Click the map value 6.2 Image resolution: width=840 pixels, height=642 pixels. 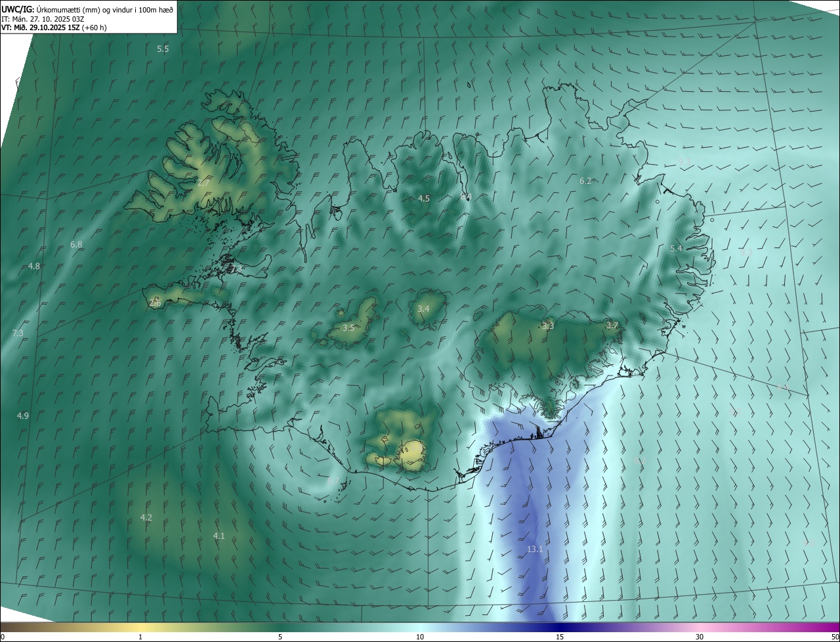(x=585, y=181)
